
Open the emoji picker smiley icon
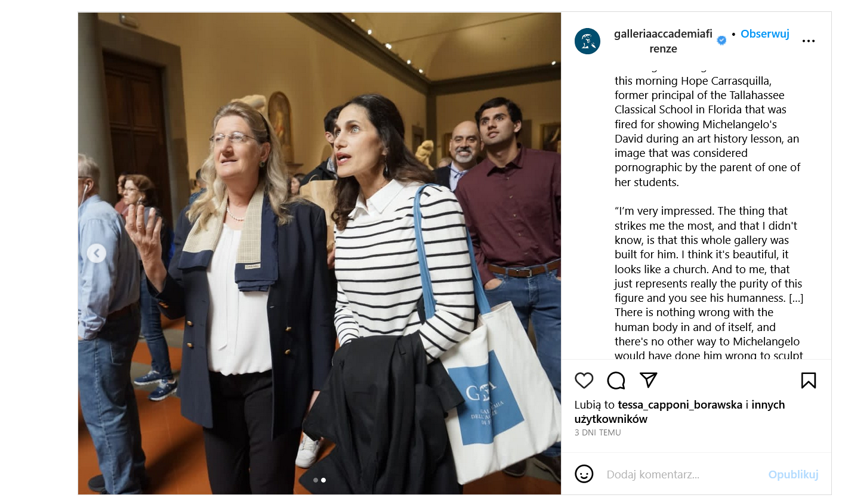tap(584, 474)
